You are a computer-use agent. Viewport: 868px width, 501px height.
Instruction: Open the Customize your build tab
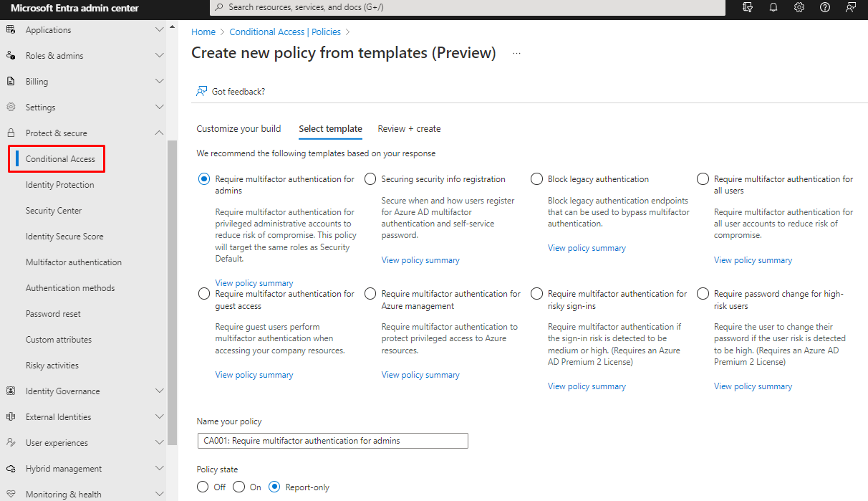point(238,129)
